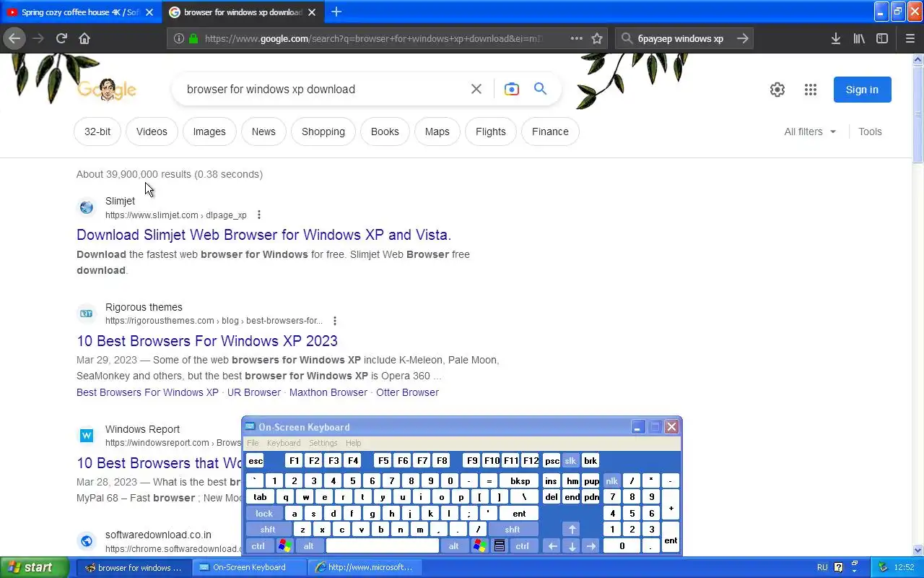
Task: Open File menu in On-Screen Keyboard
Action: coord(253,443)
